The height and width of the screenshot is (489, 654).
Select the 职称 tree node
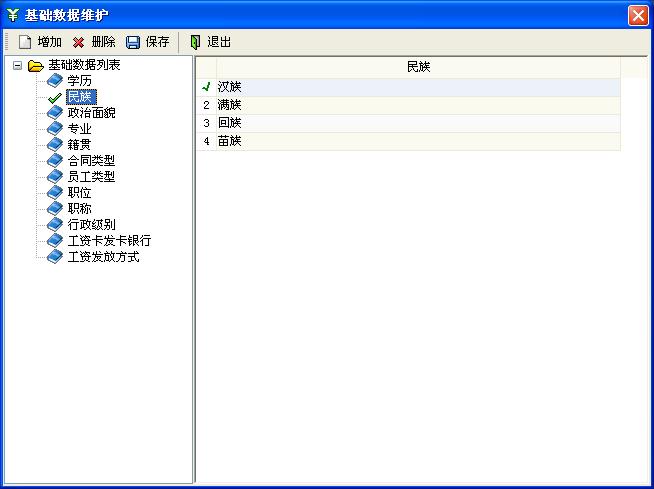(x=79, y=208)
